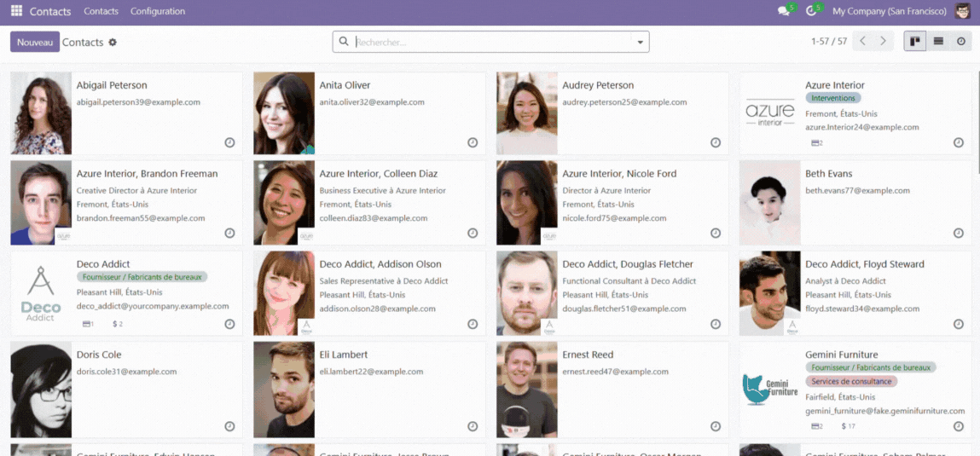Click dollar sales count on Gemini Furniture card
Viewport: 980px width, 456px height.
[x=848, y=426]
